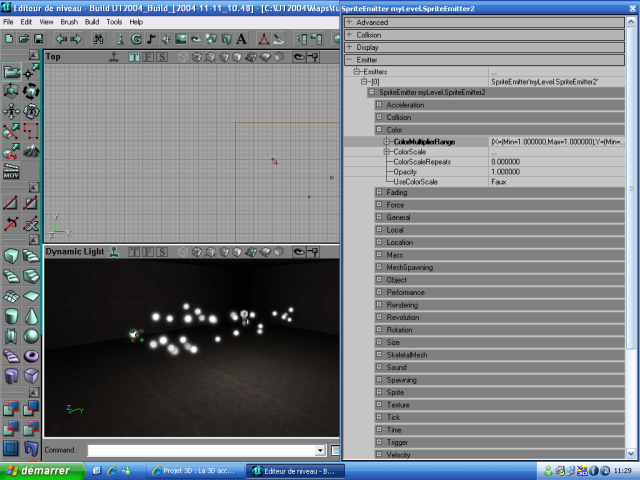Switch to Projet 3D taskbar window
Viewport: 640px width, 480px height.
pos(197,470)
